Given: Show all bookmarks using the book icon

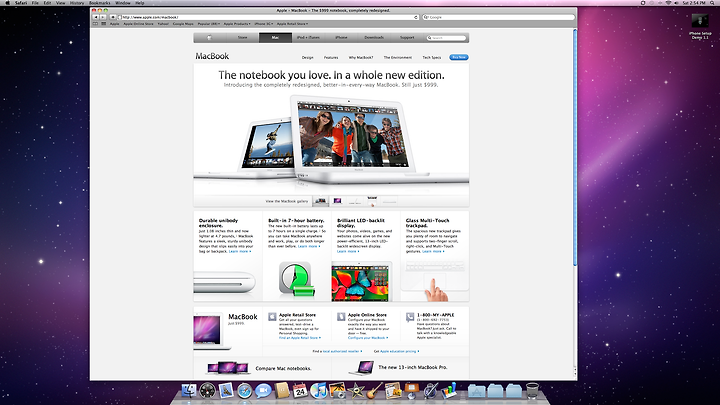Looking at the screenshot, I should pos(96,23).
